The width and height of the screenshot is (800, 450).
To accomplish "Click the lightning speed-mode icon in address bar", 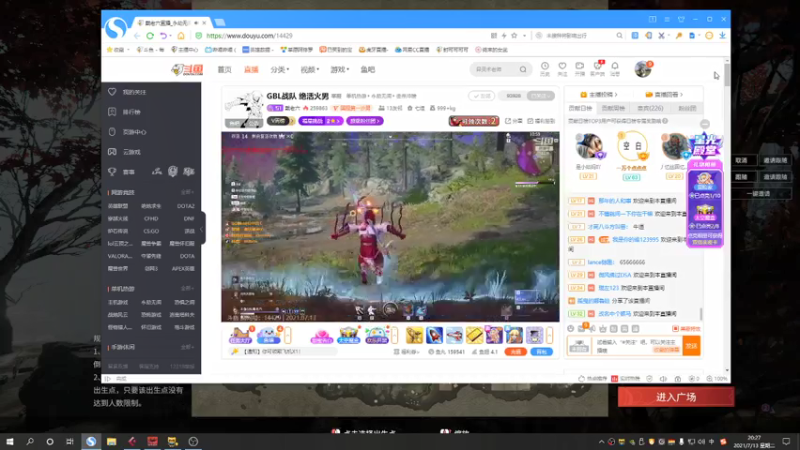I will (504, 36).
